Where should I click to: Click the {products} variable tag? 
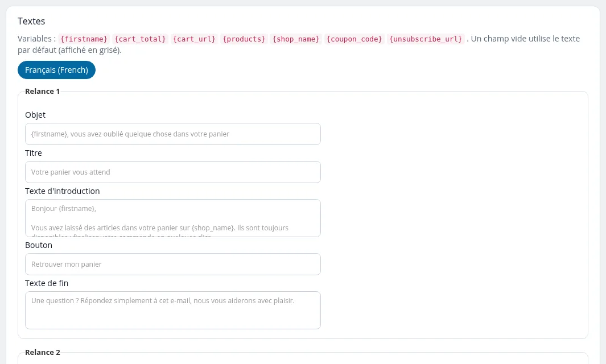(244, 39)
